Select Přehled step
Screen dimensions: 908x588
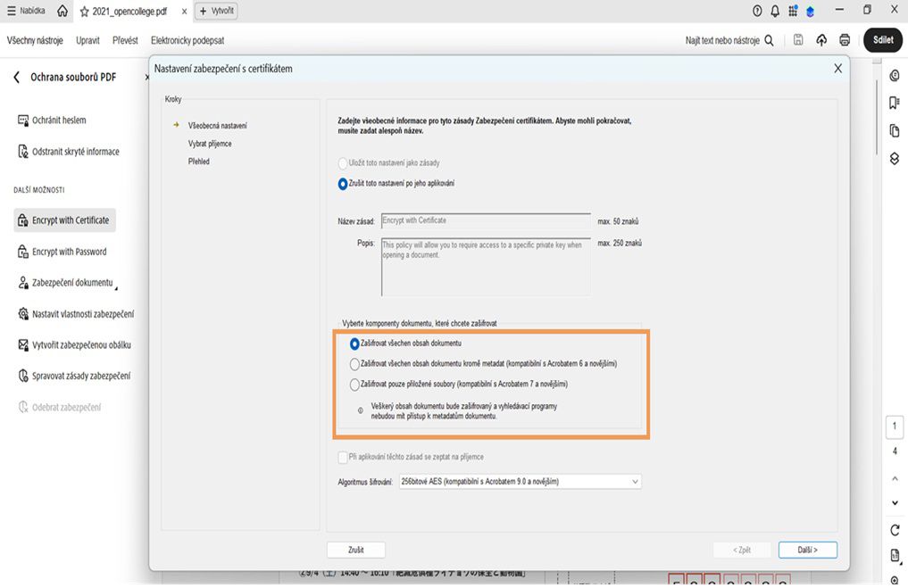pos(198,161)
